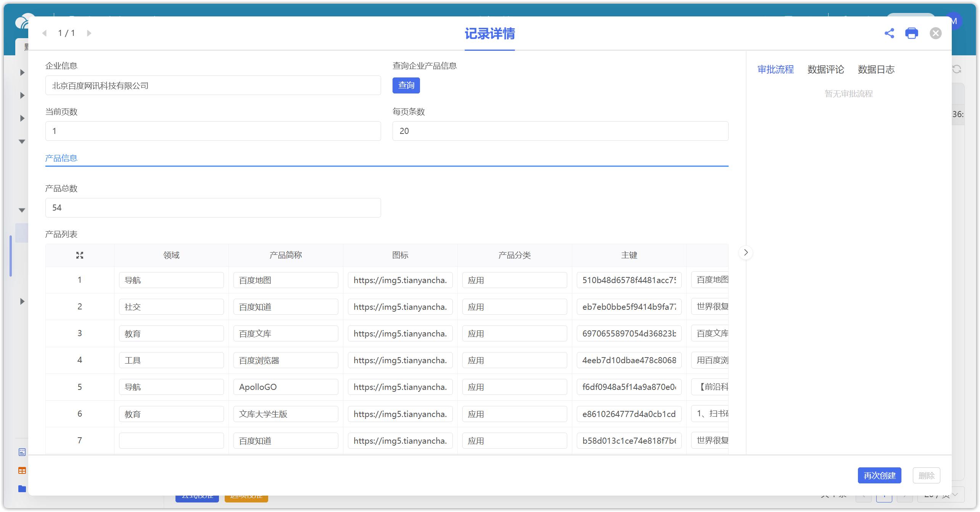
Task: Click the 产品分类 column header
Action: (x=515, y=255)
